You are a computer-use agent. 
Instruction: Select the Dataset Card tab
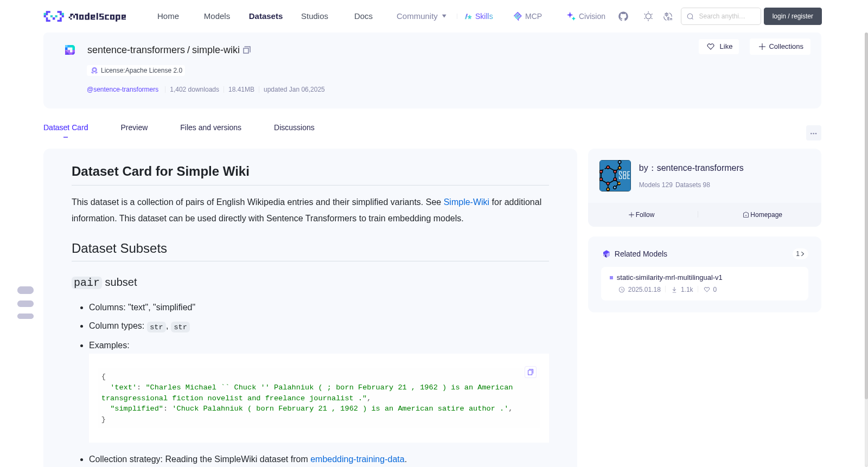coord(66,127)
